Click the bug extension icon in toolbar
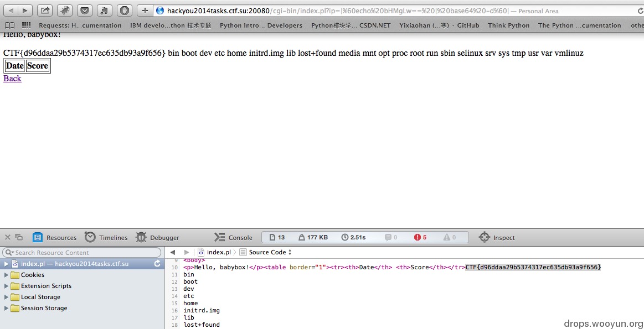The width and height of the screenshot is (644, 329). 65,11
